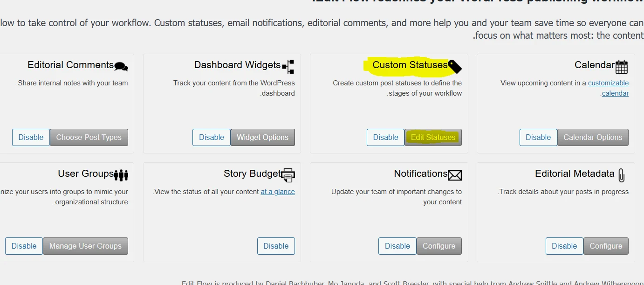Click the User Groups people icon
This screenshot has height=285, width=644.
pyautogui.click(x=121, y=175)
